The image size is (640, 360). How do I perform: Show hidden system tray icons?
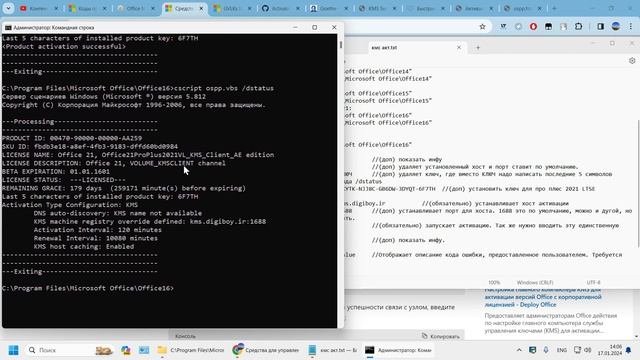tap(519, 350)
